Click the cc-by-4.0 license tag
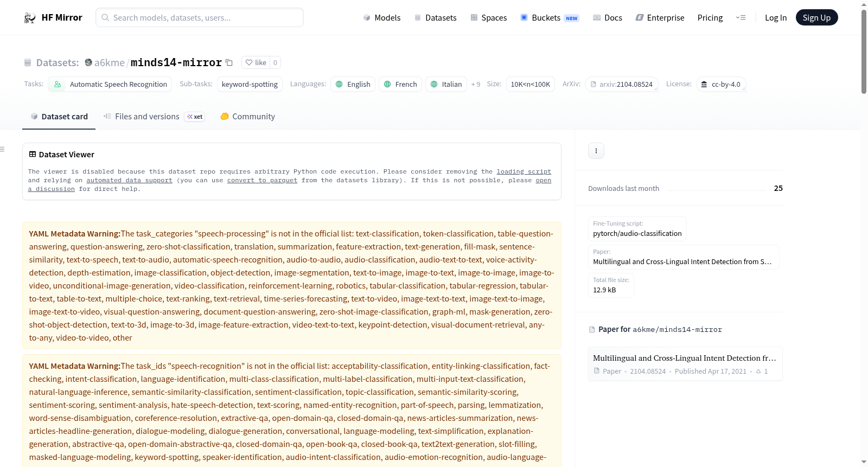 721,84
